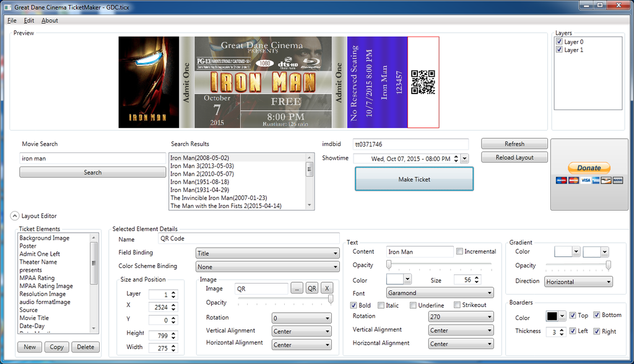Image resolution: width=634 pixels, height=364 pixels.
Task: Open gradient Direction Horizontal dropdown
Action: pyautogui.click(x=579, y=282)
